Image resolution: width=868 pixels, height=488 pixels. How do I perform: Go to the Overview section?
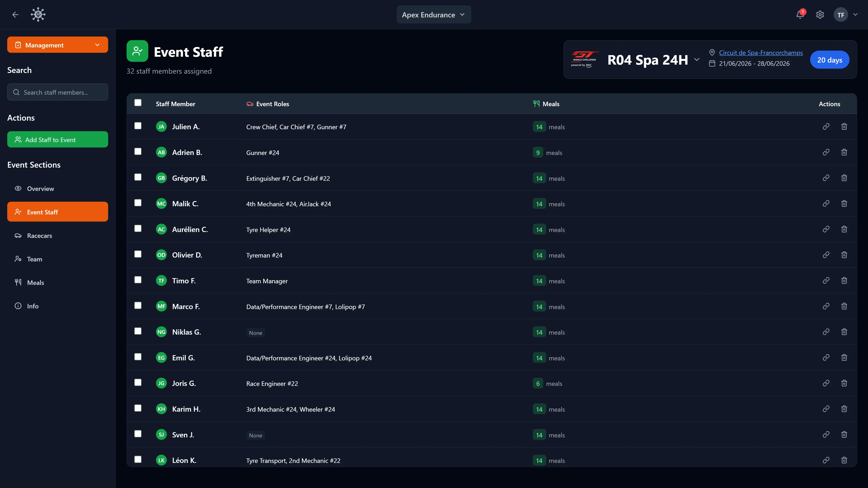tap(58, 189)
